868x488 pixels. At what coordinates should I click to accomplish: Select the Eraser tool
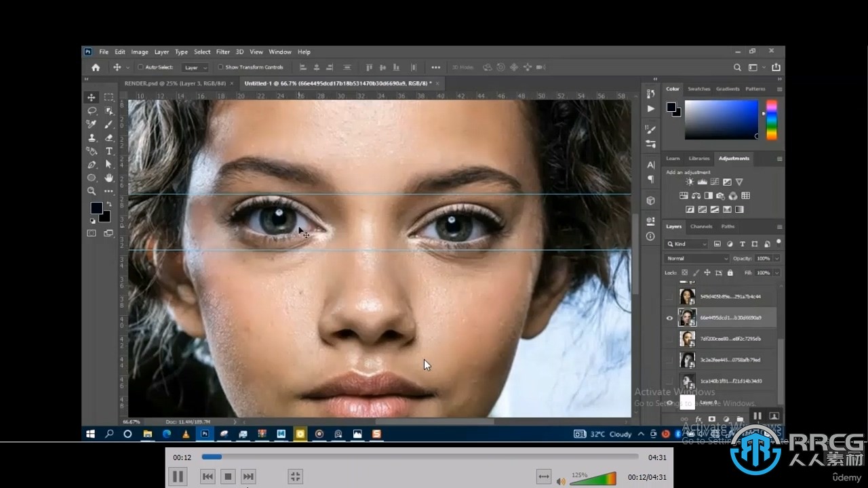coord(108,138)
